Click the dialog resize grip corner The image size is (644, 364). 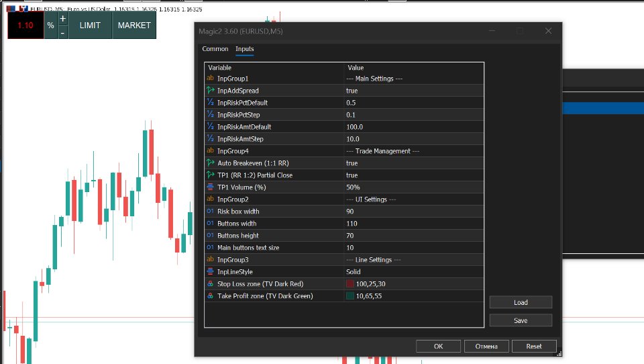point(559,354)
